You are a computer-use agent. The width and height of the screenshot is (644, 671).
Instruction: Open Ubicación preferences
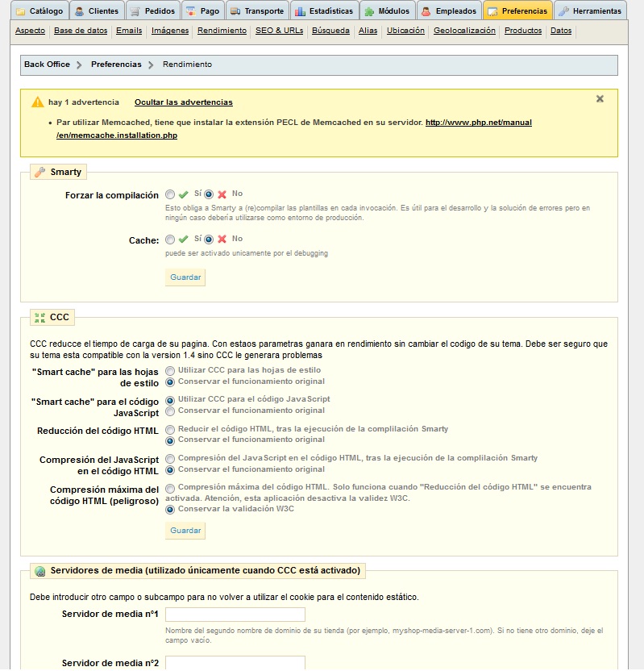405,31
